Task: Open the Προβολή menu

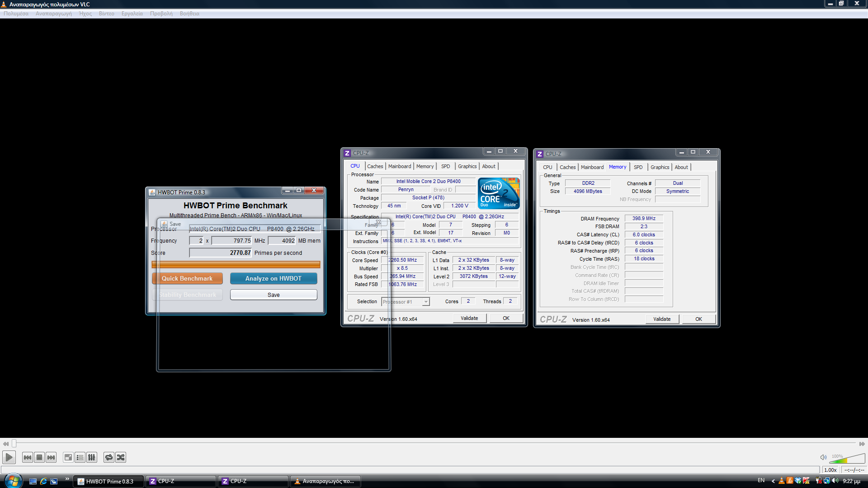Action: (161, 14)
